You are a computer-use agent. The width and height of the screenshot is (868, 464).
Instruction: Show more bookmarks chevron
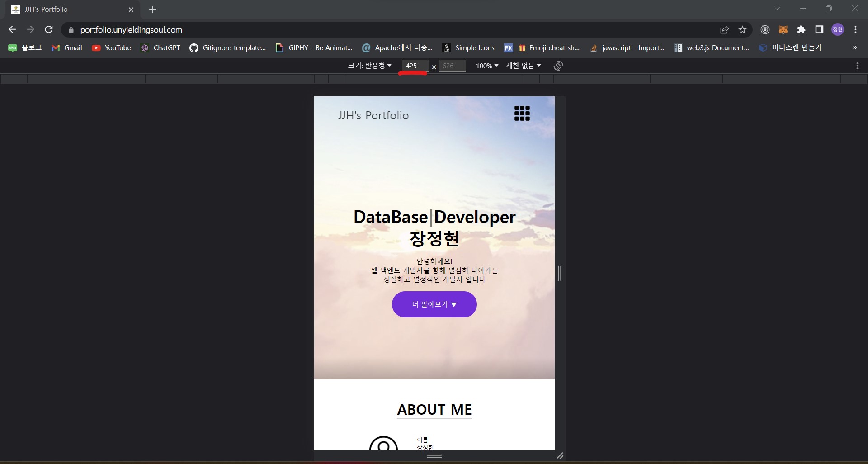854,48
